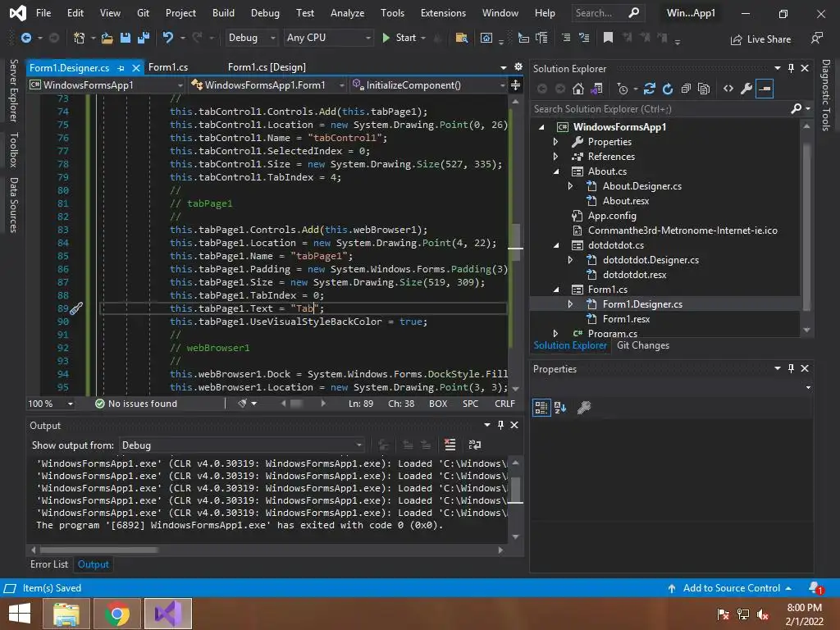Open the Debug configuration dropdown
840x630 pixels.
[252, 38]
